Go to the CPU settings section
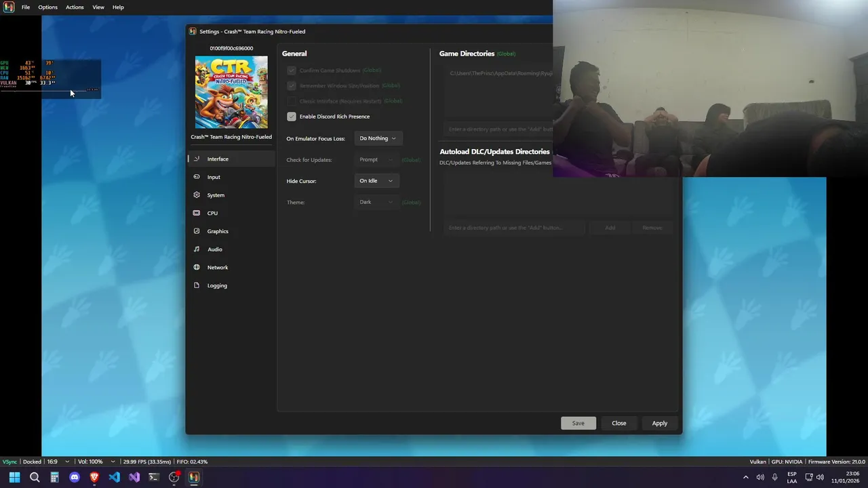 pos(231,213)
